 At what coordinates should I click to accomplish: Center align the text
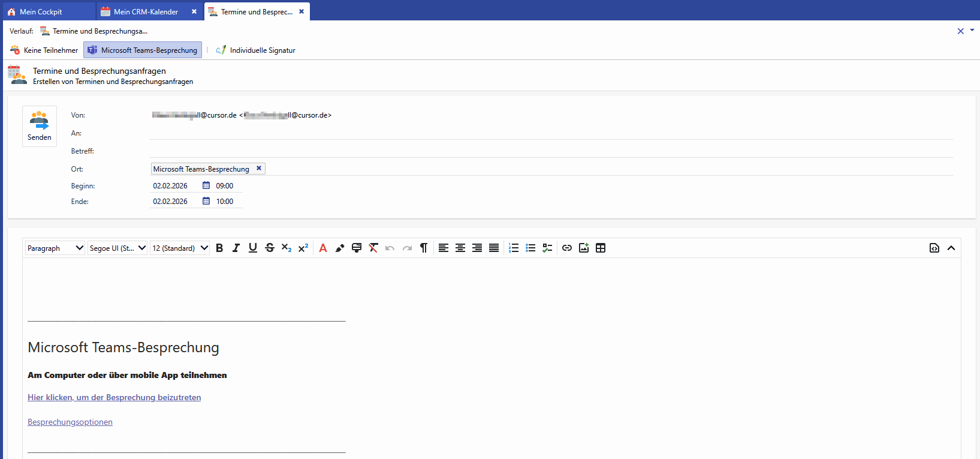(x=460, y=248)
